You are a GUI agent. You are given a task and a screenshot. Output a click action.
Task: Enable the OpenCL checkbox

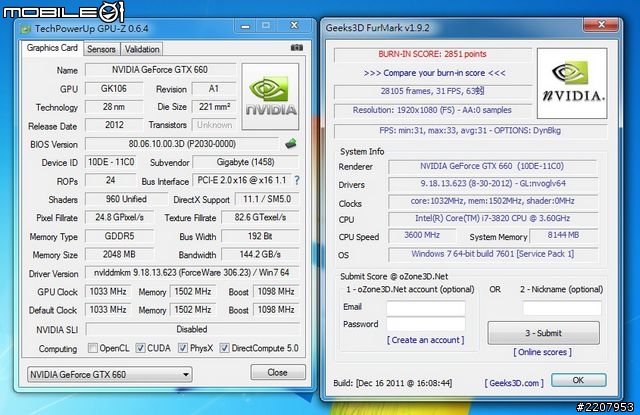coord(93,348)
